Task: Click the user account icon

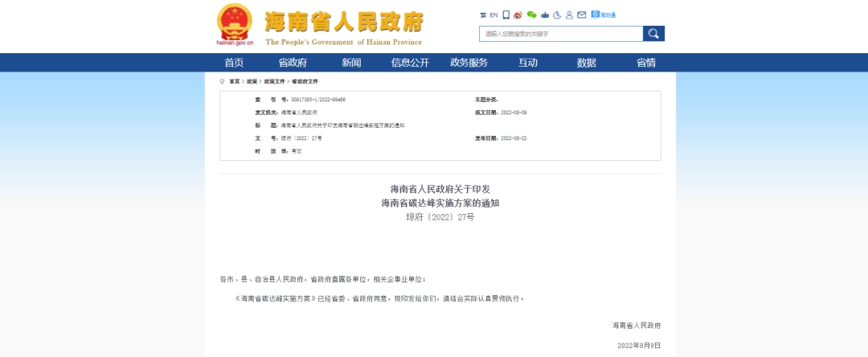Action: coord(569,14)
